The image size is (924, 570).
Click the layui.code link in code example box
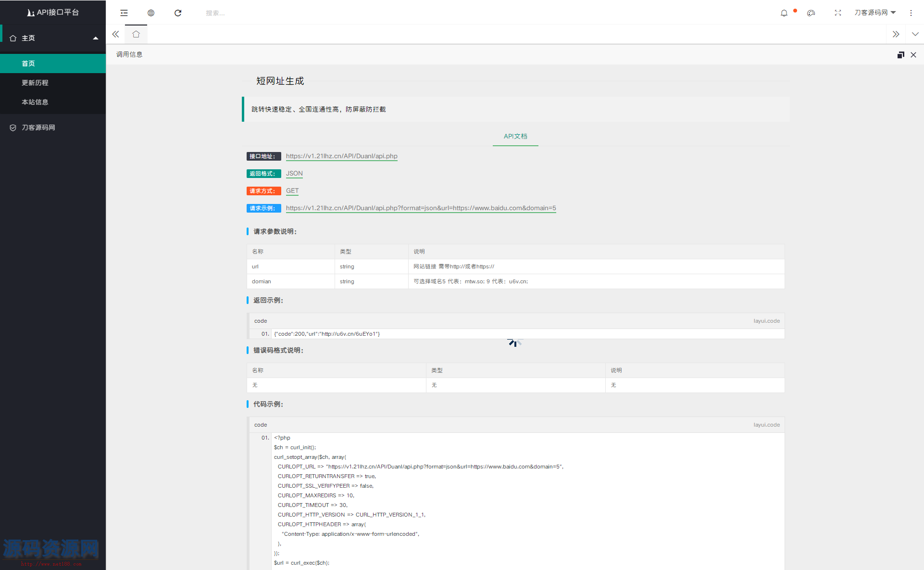(767, 425)
